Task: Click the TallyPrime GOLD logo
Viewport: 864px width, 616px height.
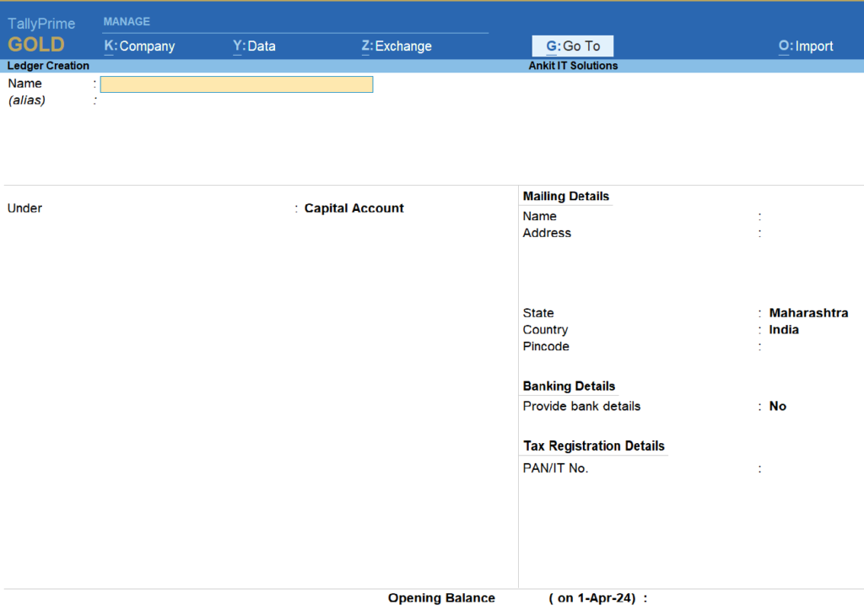Action: [x=40, y=34]
